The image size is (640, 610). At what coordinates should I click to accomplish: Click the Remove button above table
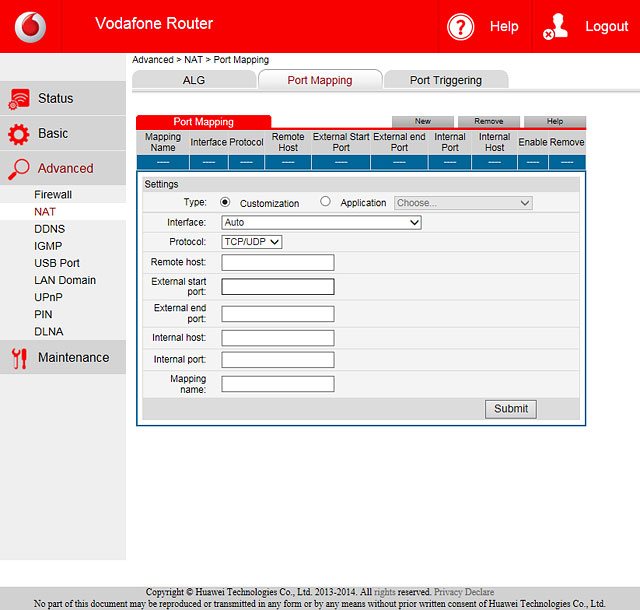point(488,122)
